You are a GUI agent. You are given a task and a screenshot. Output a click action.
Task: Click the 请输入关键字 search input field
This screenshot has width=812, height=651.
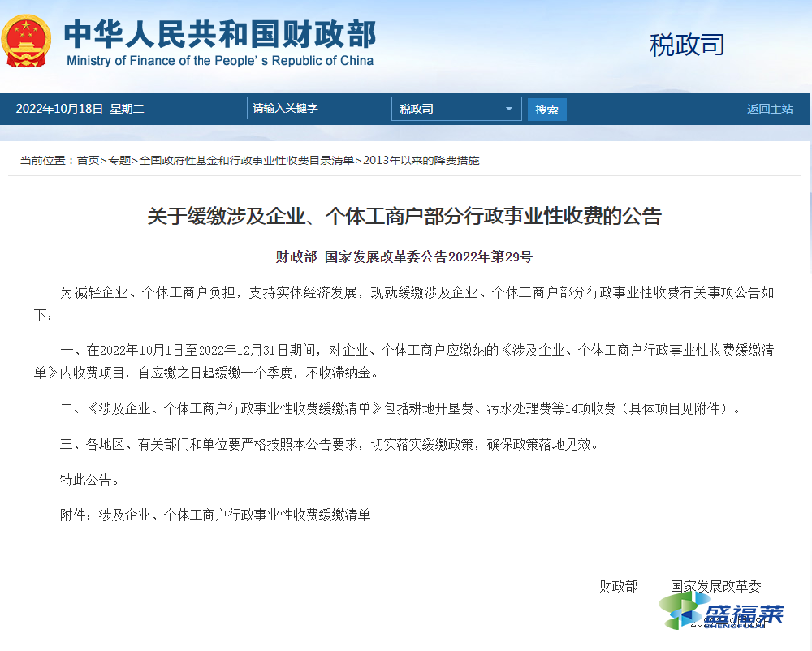(x=314, y=107)
